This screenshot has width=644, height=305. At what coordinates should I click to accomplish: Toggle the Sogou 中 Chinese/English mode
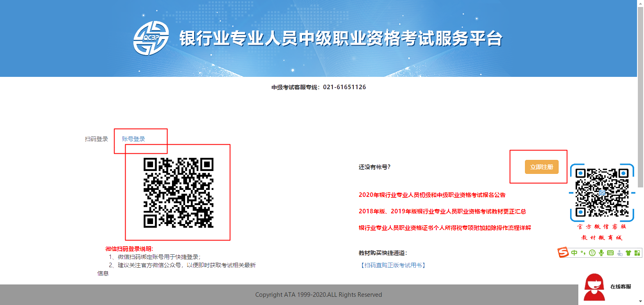tap(574, 253)
